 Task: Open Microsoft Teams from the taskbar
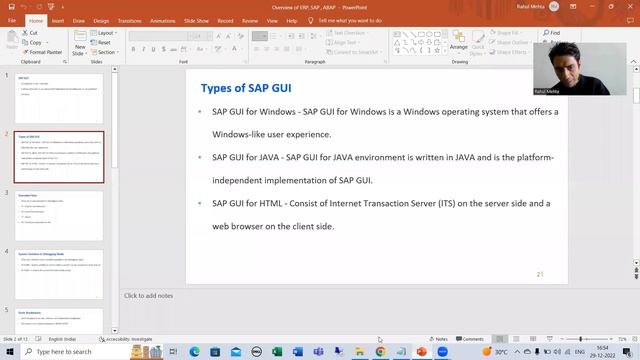pyautogui.click(x=318, y=351)
